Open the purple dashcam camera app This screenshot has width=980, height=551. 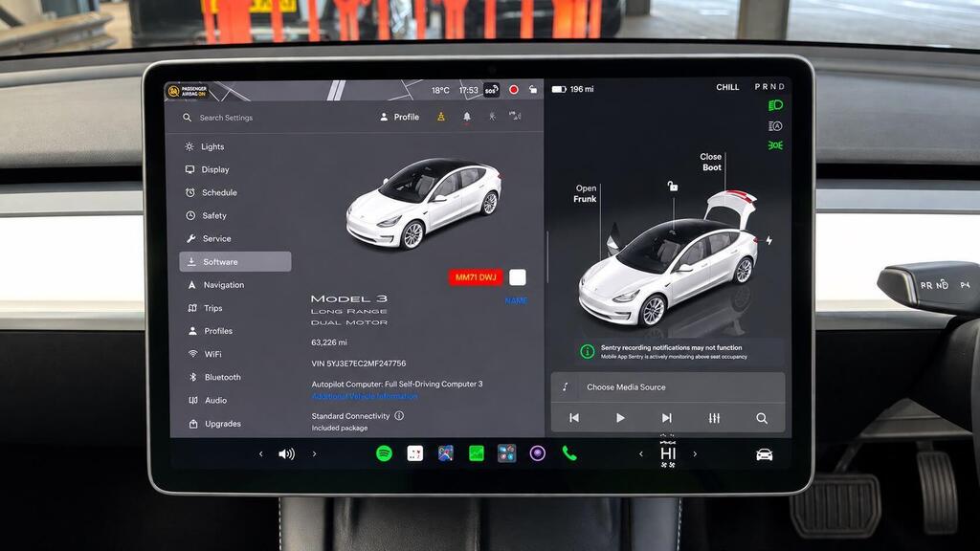tap(538, 453)
